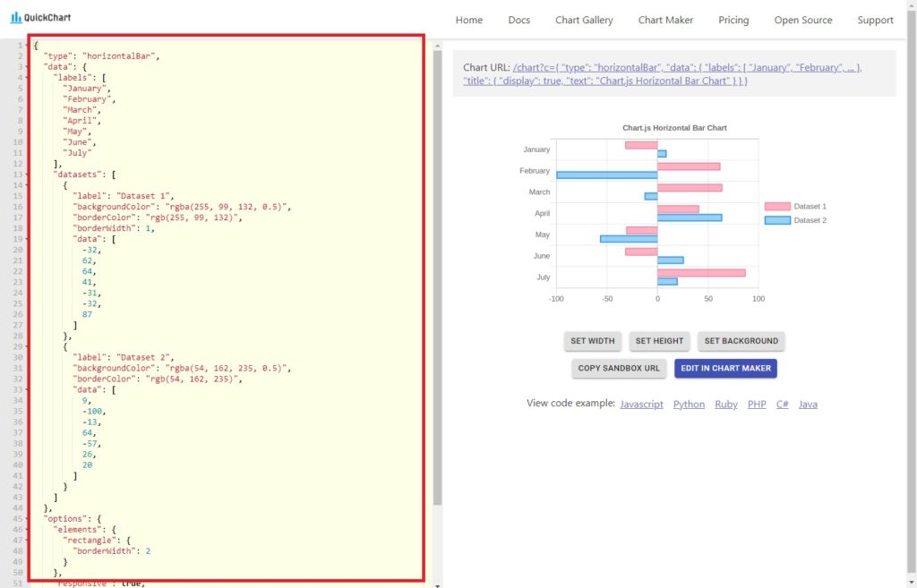Click the SET BACKGROUND button
The image size is (917, 588).
click(x=740, y=341)
